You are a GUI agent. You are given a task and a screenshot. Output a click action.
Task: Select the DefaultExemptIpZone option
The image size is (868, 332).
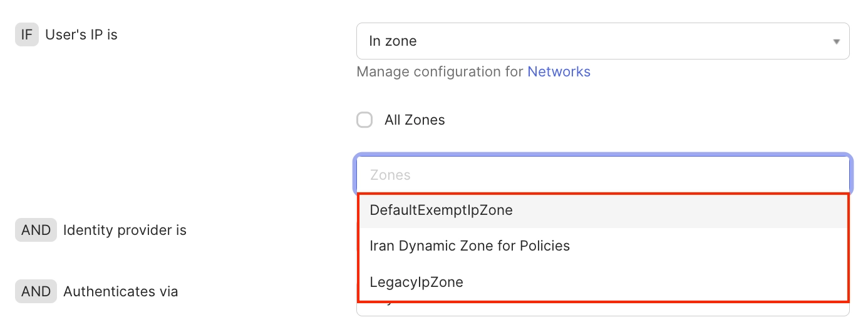pos(441,210)
